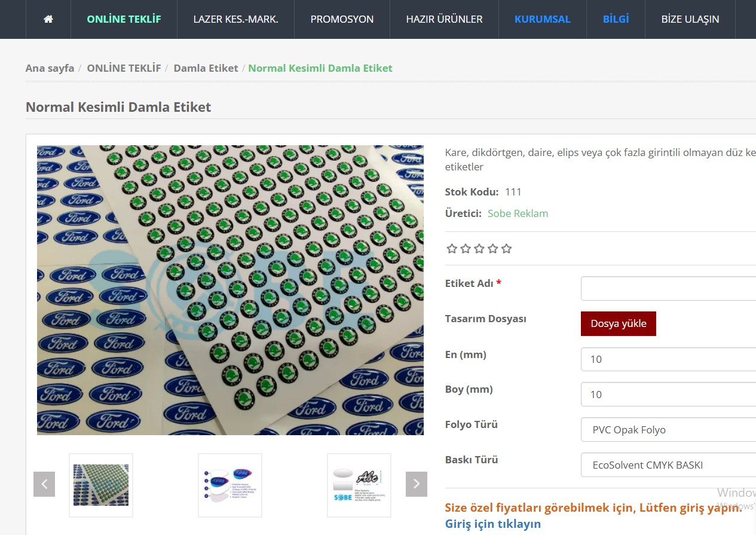Select the layer diagram thumbnail
This screenshot has width=756, height=535.
click(x=230, y=485)
